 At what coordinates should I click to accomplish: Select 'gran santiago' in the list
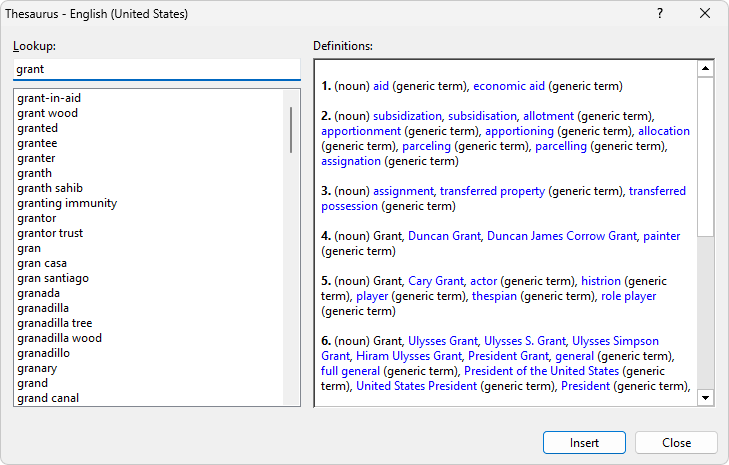coord(149,278)
